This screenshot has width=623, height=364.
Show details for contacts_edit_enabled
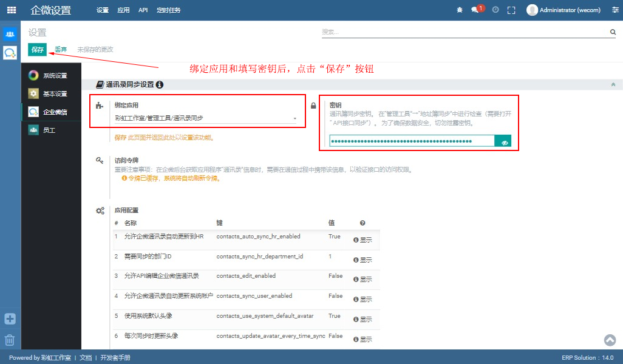click(363, 279)
